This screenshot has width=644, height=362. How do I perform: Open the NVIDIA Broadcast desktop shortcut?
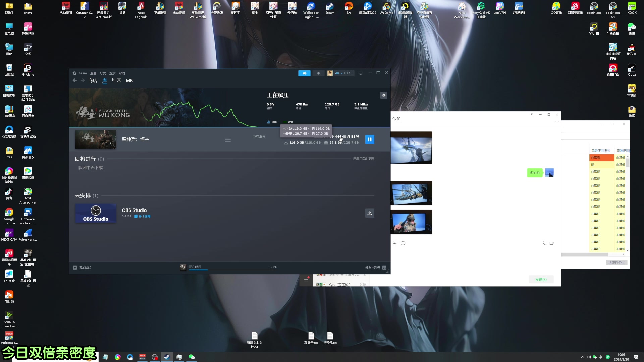pyautogui.click(x=9, y=319)
